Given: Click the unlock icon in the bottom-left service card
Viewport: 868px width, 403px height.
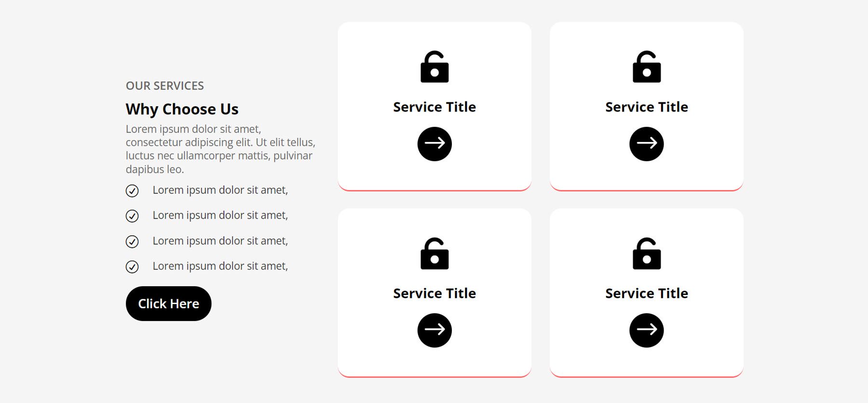Looking at the screenshot, I should tap(434, 254).
